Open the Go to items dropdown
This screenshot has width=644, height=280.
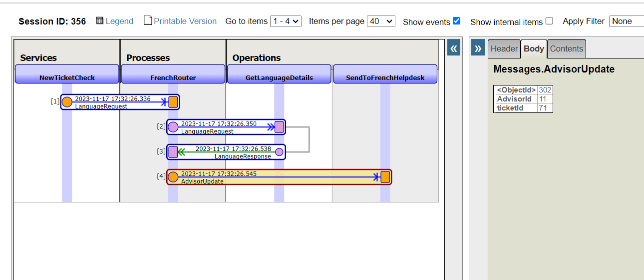286,21
